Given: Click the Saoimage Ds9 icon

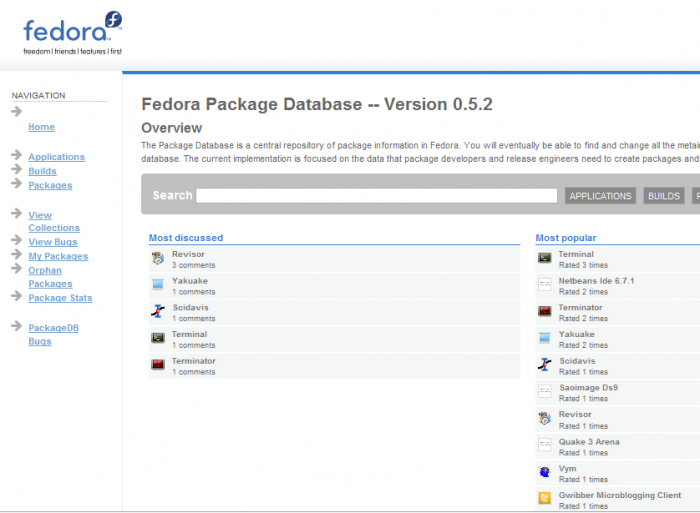Looking at the screenshot, I should pos(544,391).
